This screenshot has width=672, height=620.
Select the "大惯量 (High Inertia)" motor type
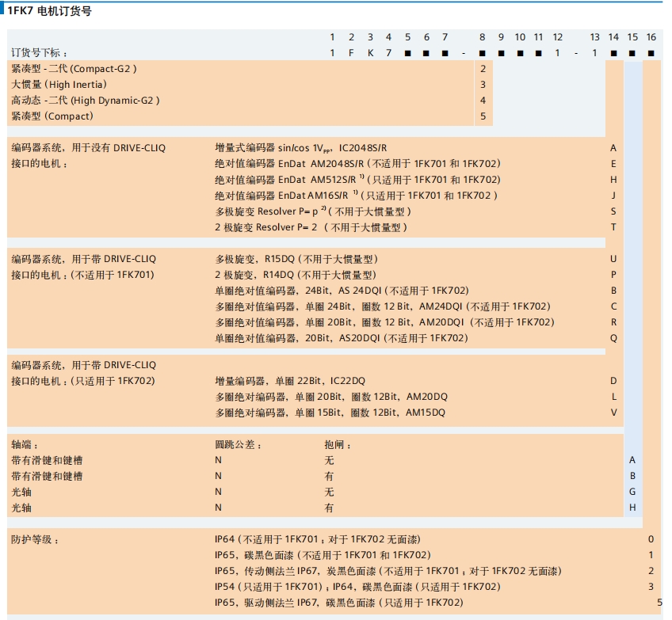[59, 85]
